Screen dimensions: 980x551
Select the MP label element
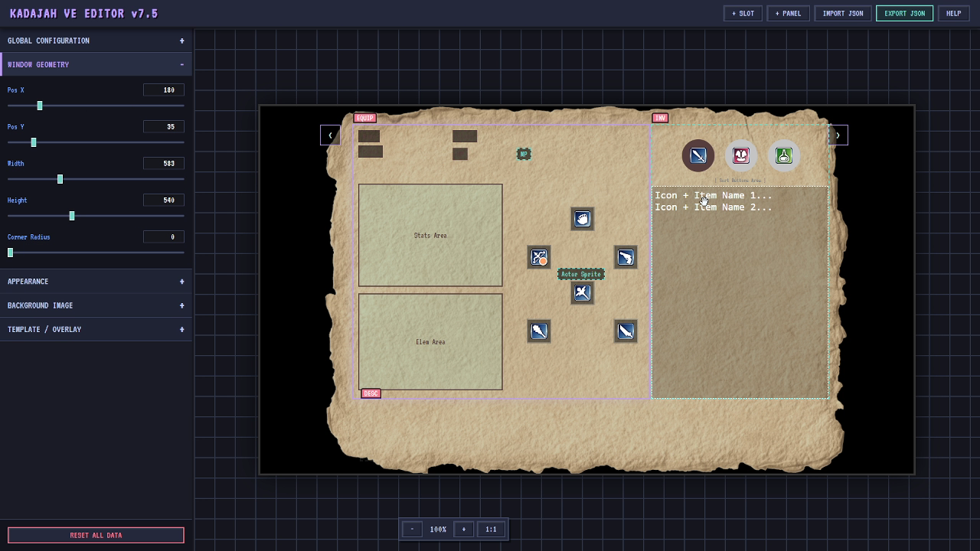point(524,154)
